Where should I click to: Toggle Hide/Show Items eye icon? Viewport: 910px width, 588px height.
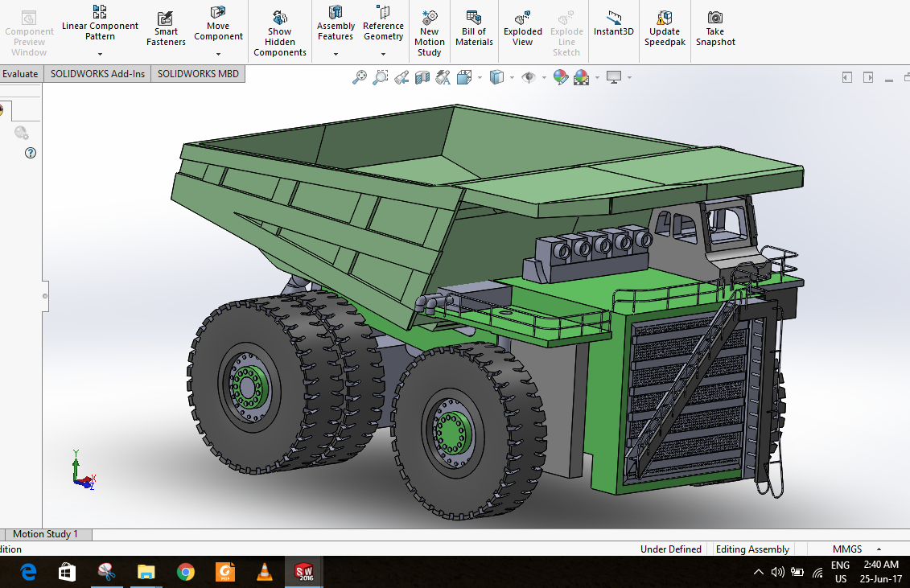pos(528,77)
